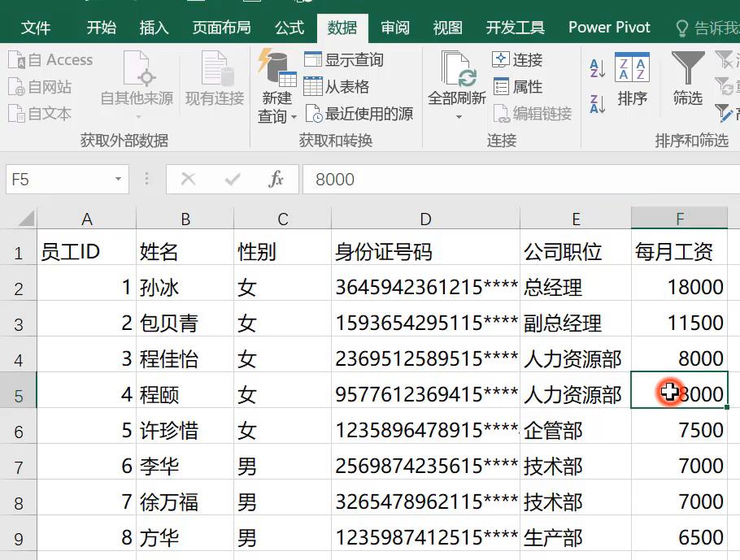Expand the Name Box dropdown arrow
This screenshot has width=740, height=560.
tap(118, 179)
